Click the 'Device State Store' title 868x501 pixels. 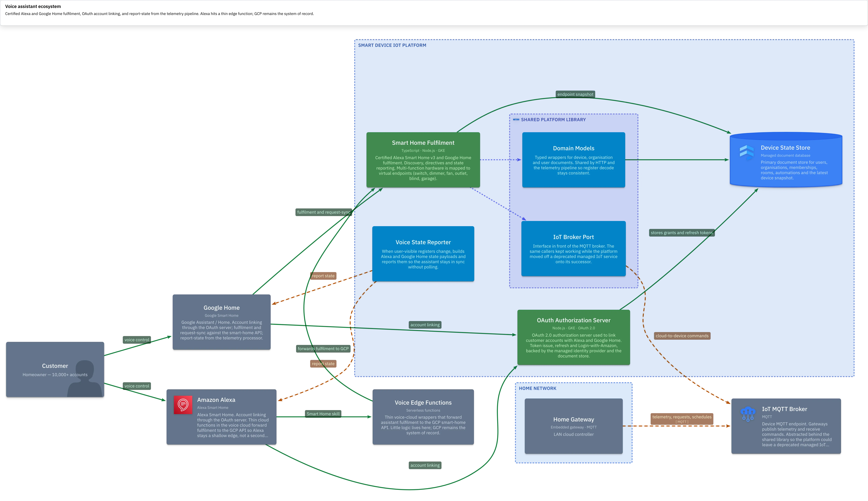[x=785, y=148]
